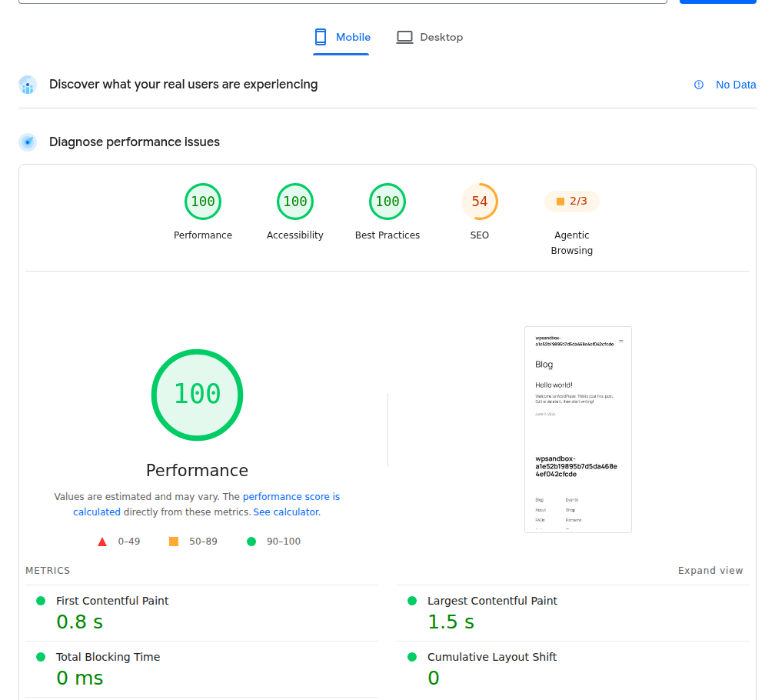Click the green dot beside Total Blocking Time

41,657
